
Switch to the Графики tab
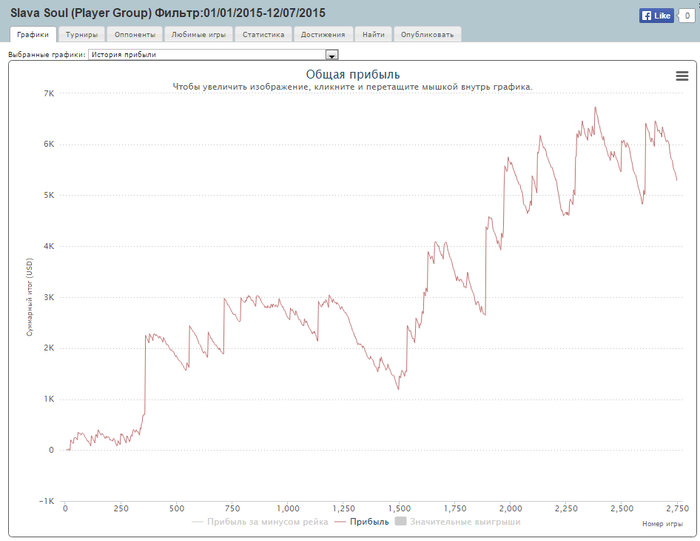[x=33, y=34]
